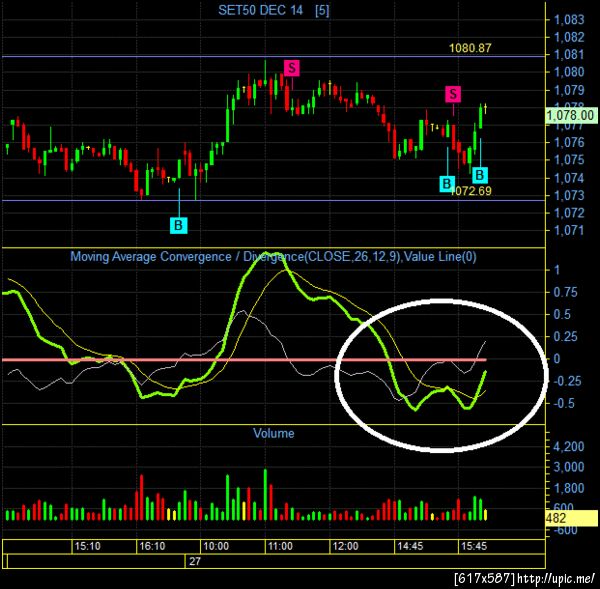Select the date marker 27 on the bottom bar
The width and height of the screenshot is (600, 589).
pos(195,561)
